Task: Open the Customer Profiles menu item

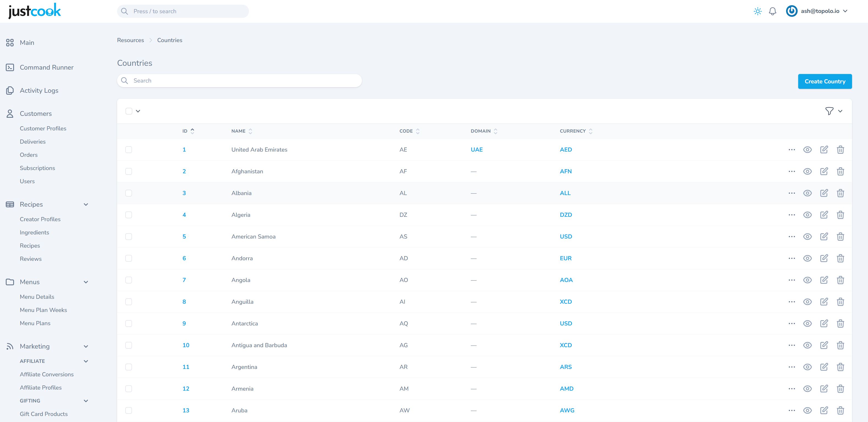Action: click(x=43, y=128)
